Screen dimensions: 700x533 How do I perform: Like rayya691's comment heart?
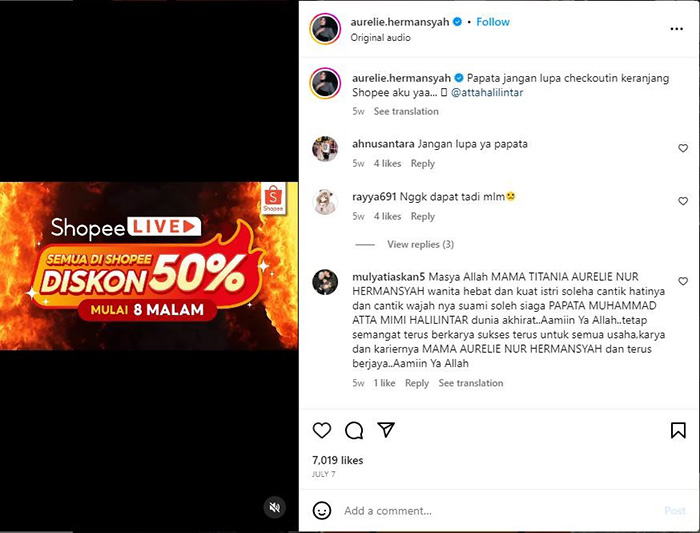[683, 201]
